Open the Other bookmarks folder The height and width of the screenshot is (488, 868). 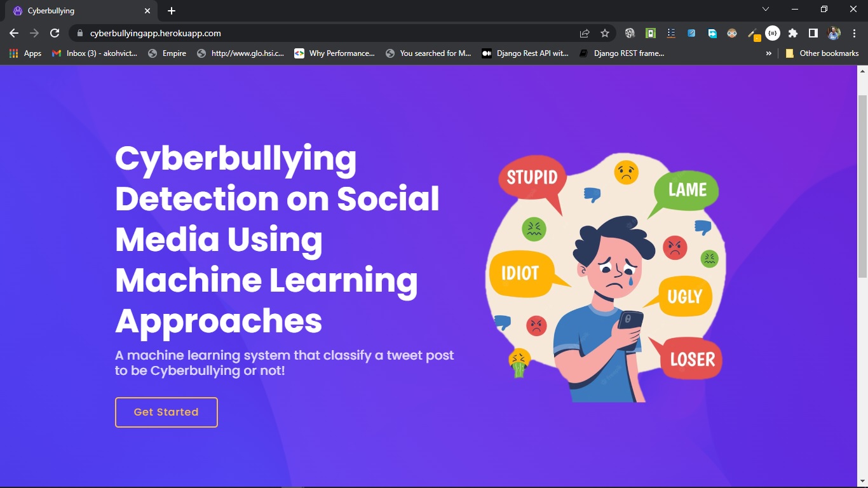point(823,53)
